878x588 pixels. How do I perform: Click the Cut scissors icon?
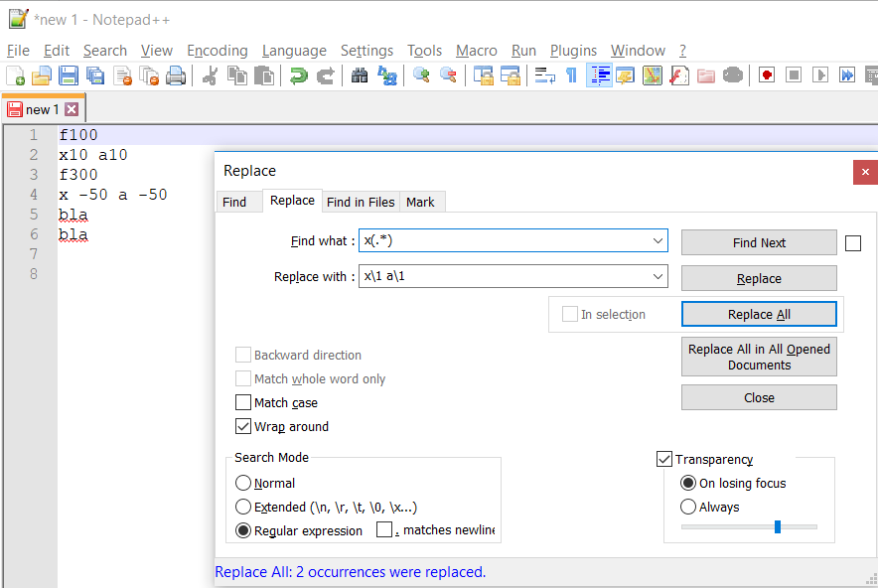point(211,75)
